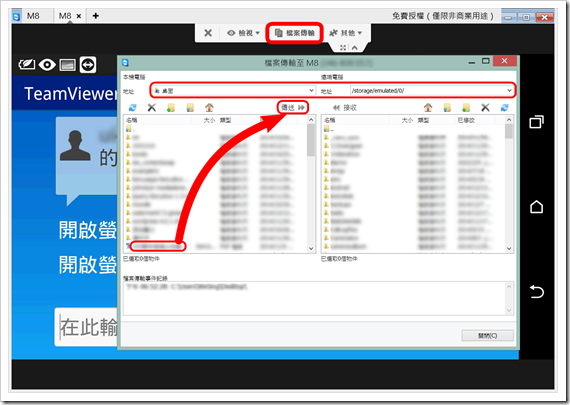
Task: Open new connection tab with plus
Action: (96, 16)
